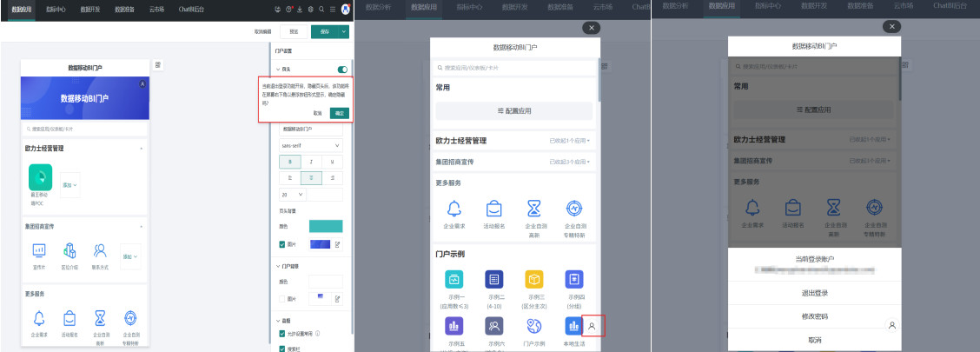Select the blue header background image thumbnail
980x352 pixels.
tap(320, 244)
